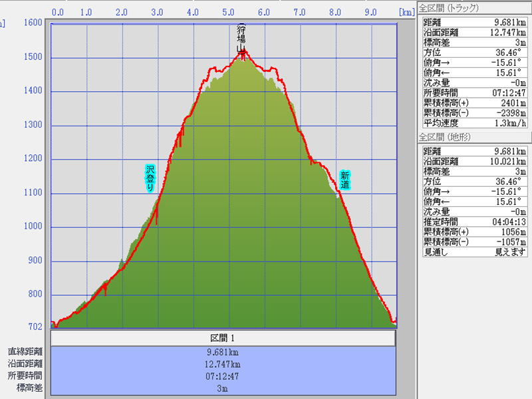Click the [km] unit label on the distance axis
This screenshot has height=399, width=532.
tap(406, 12)
